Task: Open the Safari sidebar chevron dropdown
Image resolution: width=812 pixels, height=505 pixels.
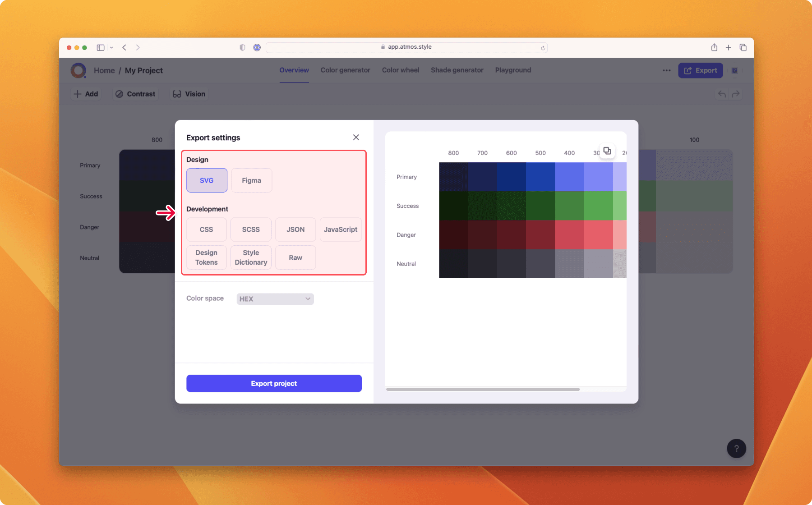Action: 111,47
